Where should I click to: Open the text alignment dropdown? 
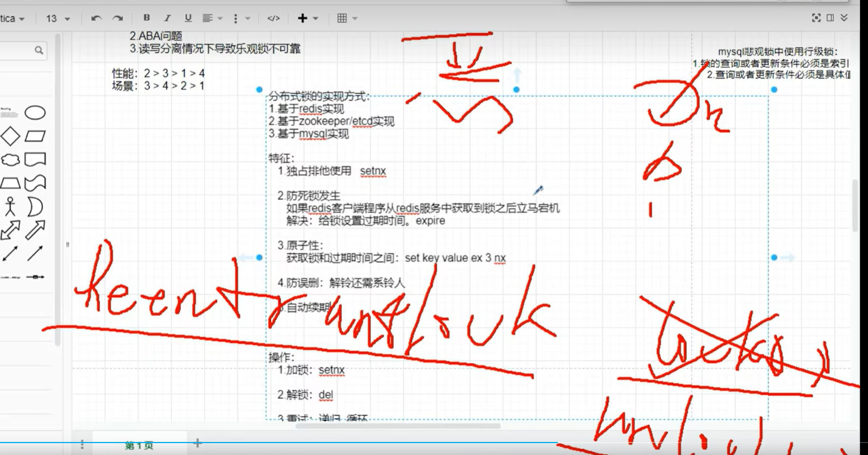pos(212,19)
